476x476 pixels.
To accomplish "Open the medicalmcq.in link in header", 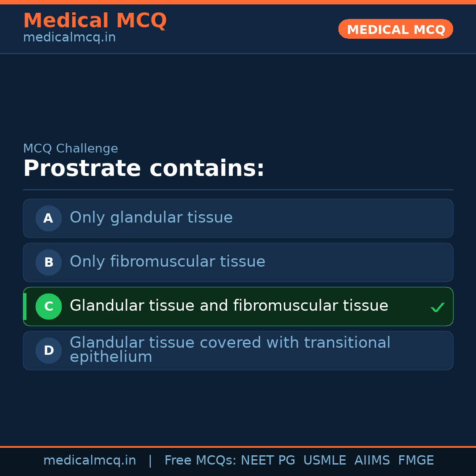I will (x=69, y=38).
